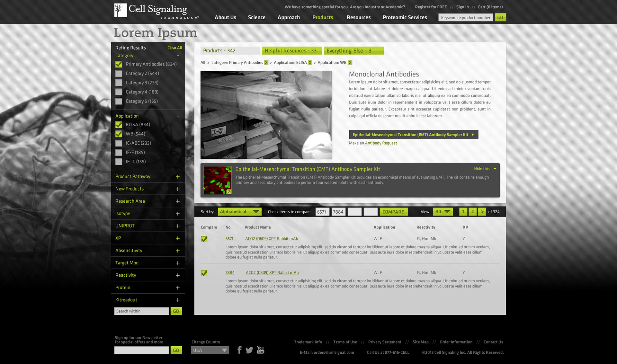Viewport: 617px width, 364px height.
Task: Click the keyword or product number field
Action: pos(465,18)
